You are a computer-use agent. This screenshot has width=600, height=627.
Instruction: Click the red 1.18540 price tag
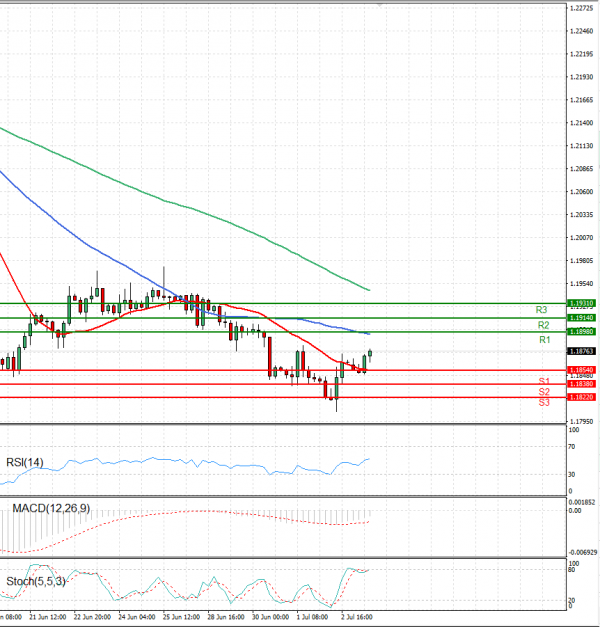(x=582, y=370)
